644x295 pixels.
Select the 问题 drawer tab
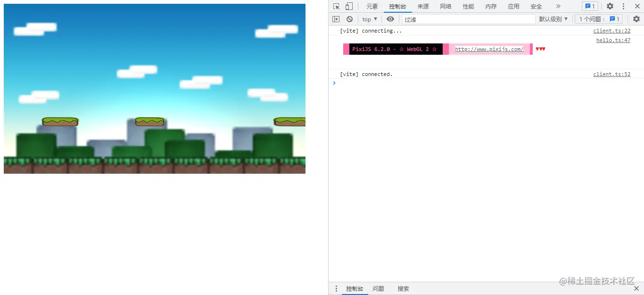point(378,289)
